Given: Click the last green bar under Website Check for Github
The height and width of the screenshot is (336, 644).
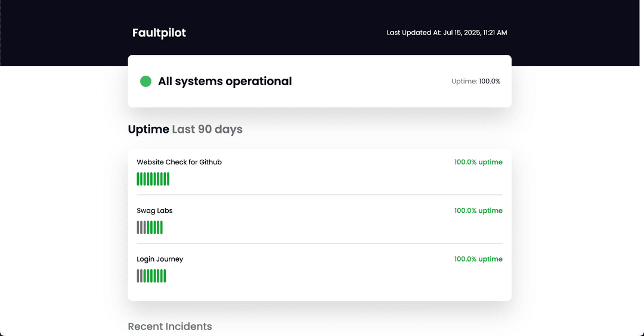Looking at the screenshot, I should pyautogui.click(x=168, y=179).
